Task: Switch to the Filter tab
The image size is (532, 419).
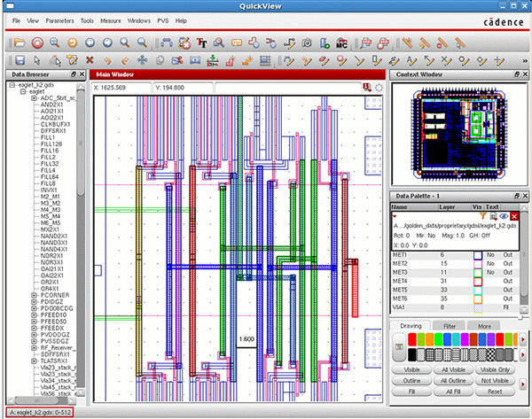Action: 450,326
